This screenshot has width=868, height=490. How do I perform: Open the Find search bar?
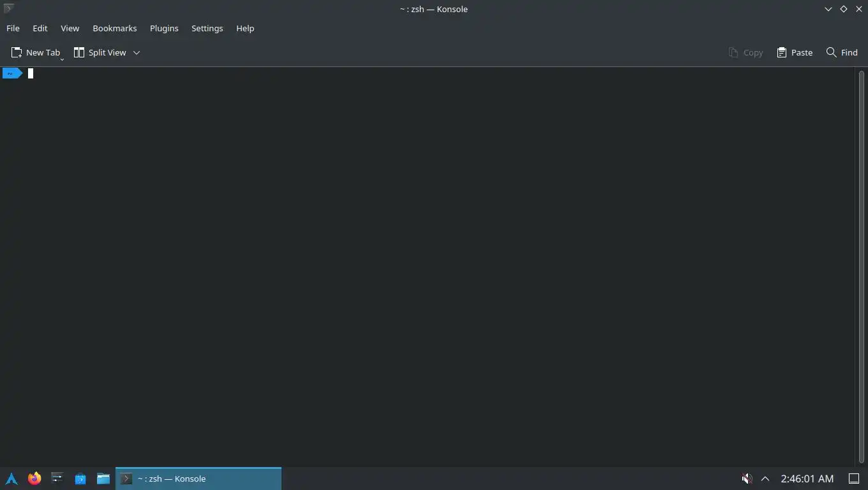pos(842,52)
